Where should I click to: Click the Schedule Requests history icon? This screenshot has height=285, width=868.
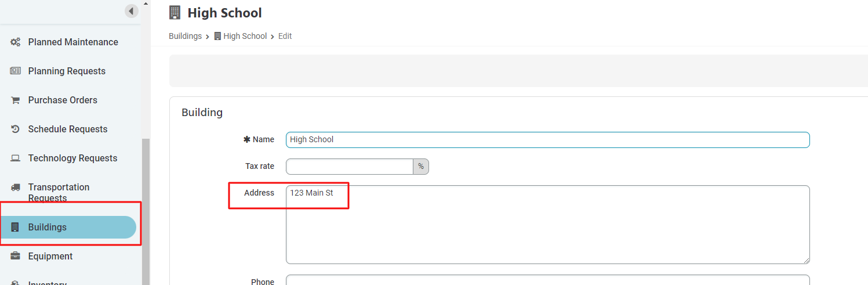coord(16,129)
